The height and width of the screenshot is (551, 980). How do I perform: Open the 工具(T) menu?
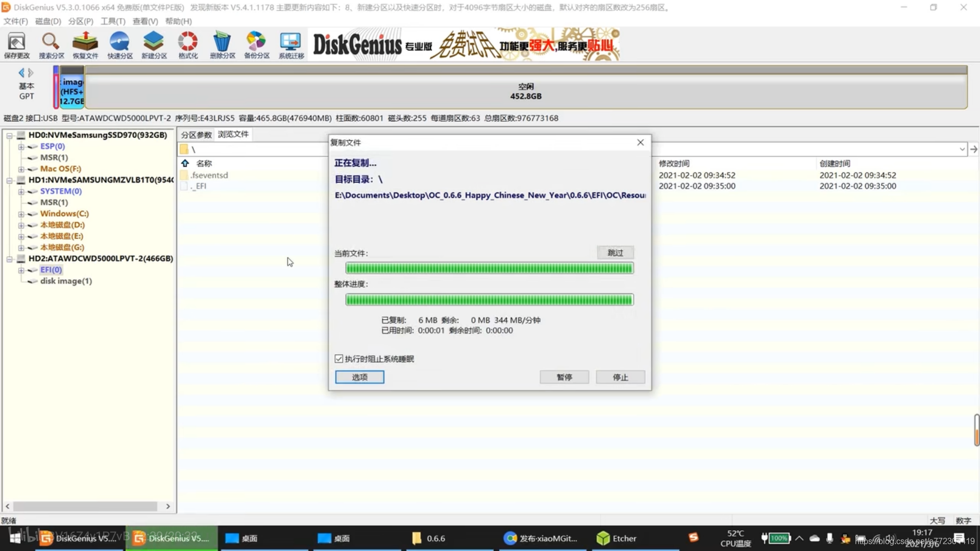tap(113, 21)
